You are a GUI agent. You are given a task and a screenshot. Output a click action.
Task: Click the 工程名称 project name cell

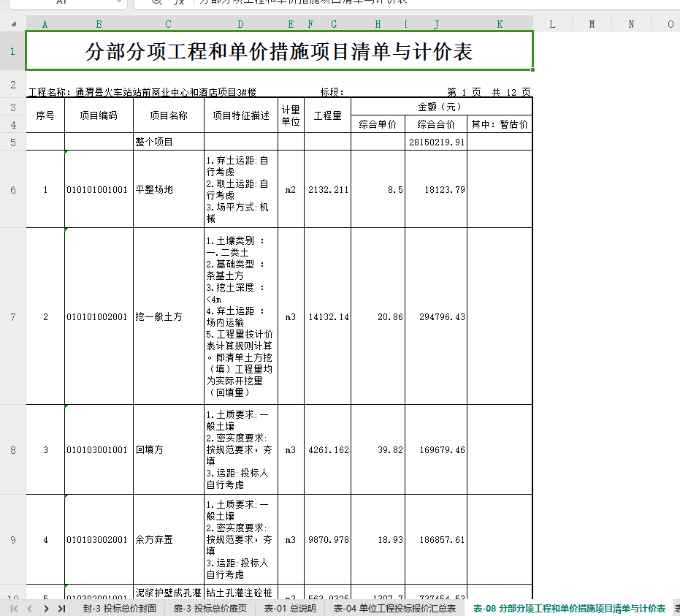[142, 92]
